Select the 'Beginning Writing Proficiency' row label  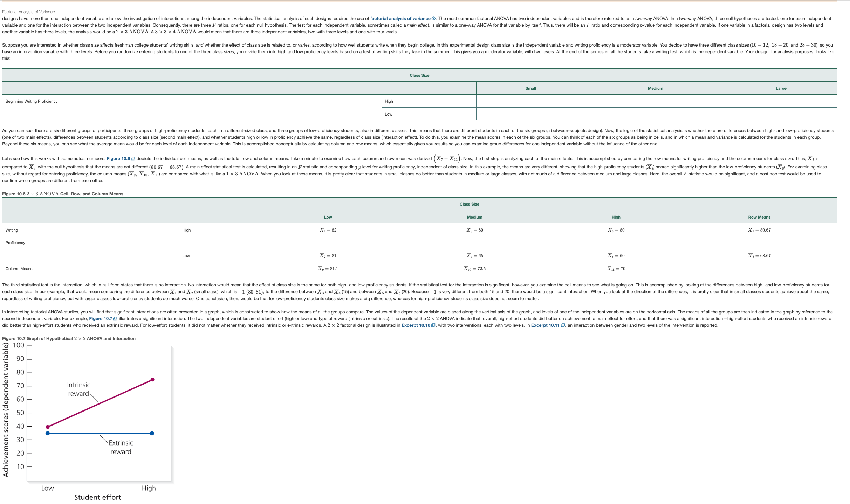32,101
